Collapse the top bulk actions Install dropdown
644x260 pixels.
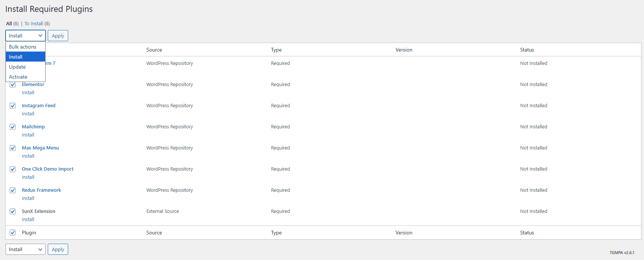point(26,36)
